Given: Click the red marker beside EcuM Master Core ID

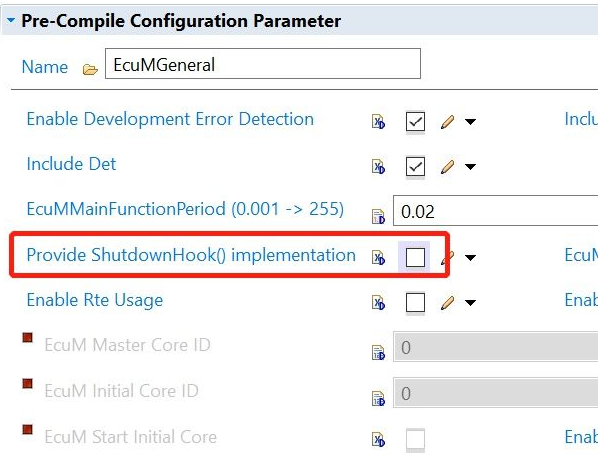Looking at the screenshot, I should point(28,340).
